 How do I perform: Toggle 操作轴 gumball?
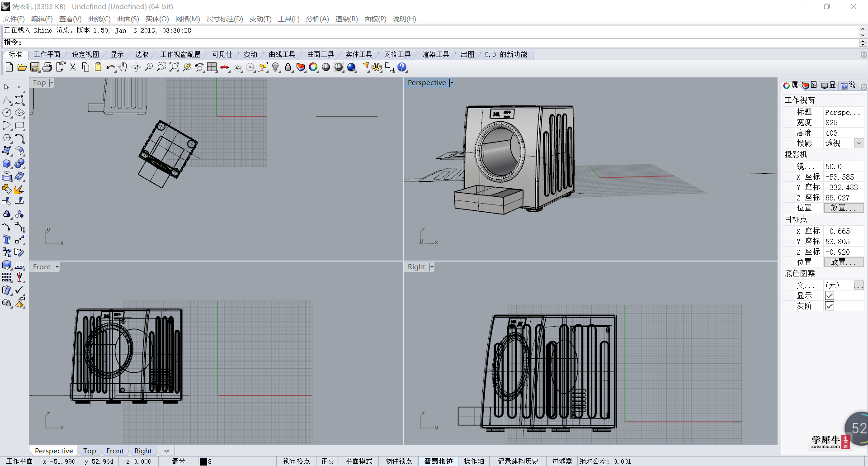tap(474, 461)
